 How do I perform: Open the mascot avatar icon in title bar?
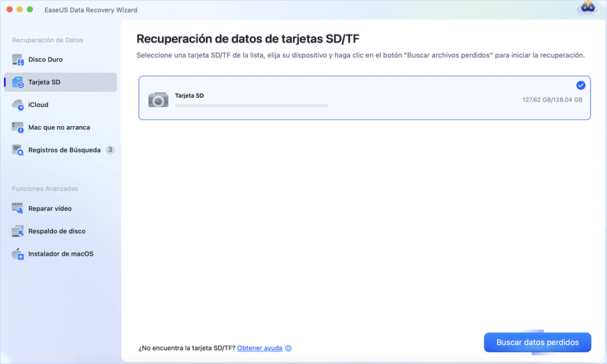click(587, 8)
